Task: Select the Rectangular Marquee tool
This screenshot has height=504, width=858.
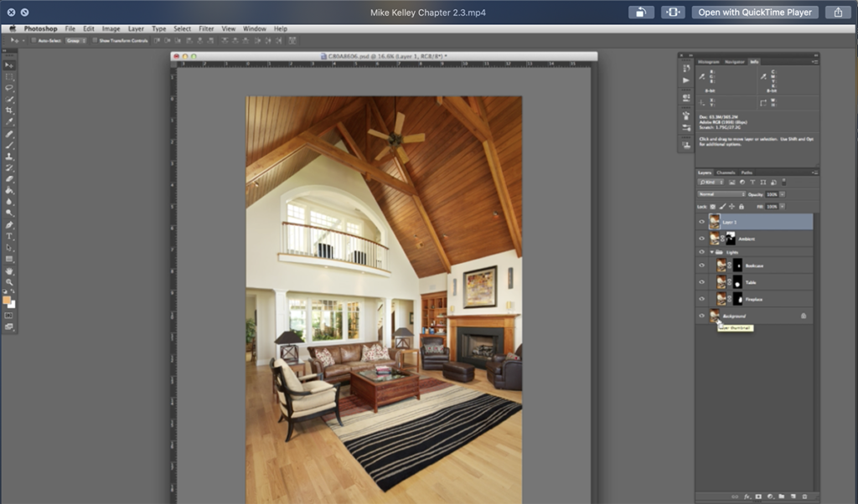Action: (x=10, y=76)
